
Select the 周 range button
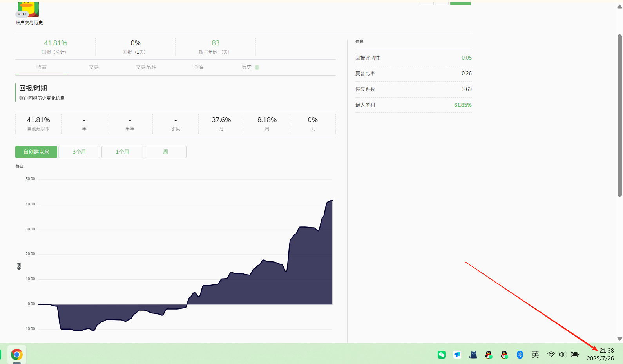(165, 152)
